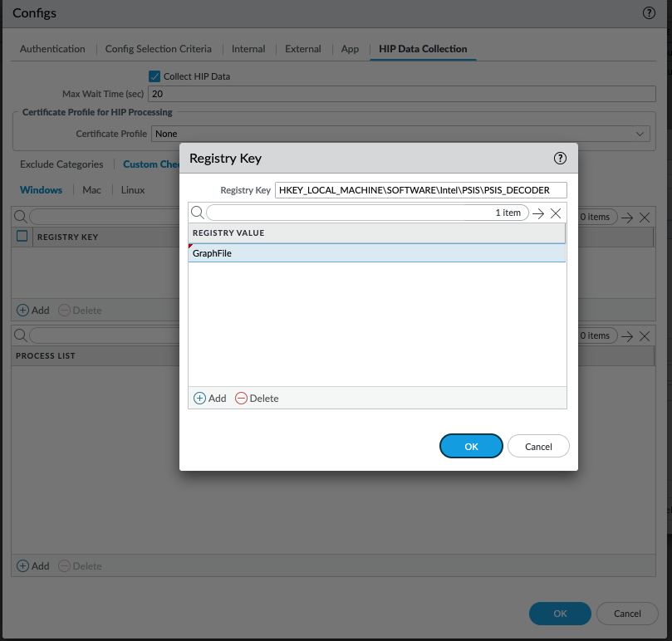Uncheck the Collect HIP Data checkbox

pyautogui.click(x=154, y=76)
